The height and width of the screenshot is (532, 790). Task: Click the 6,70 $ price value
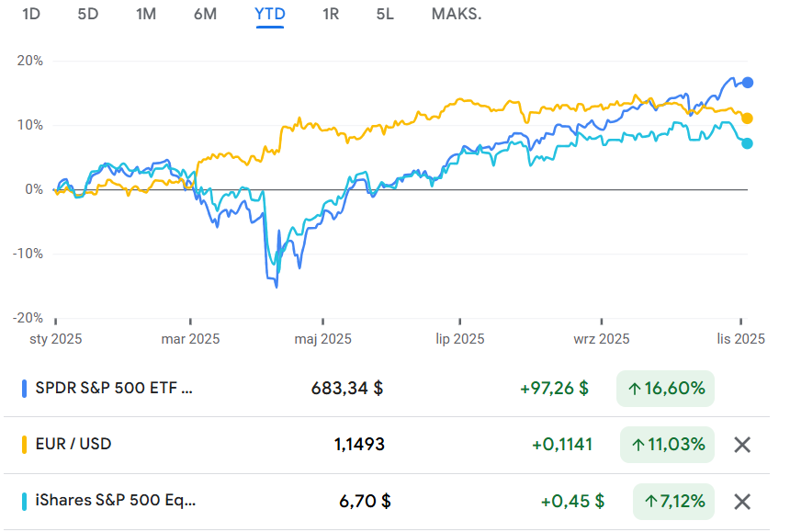coord(365,502)
